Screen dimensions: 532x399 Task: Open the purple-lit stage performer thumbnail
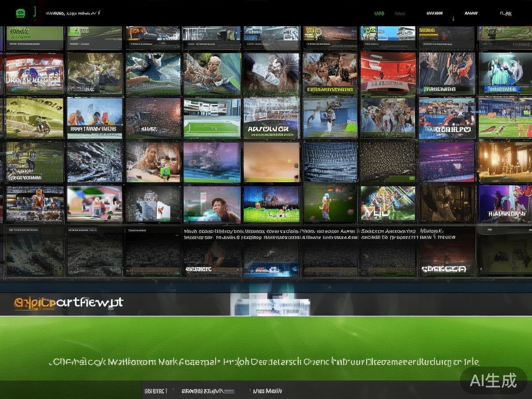(x=505, y=204)
